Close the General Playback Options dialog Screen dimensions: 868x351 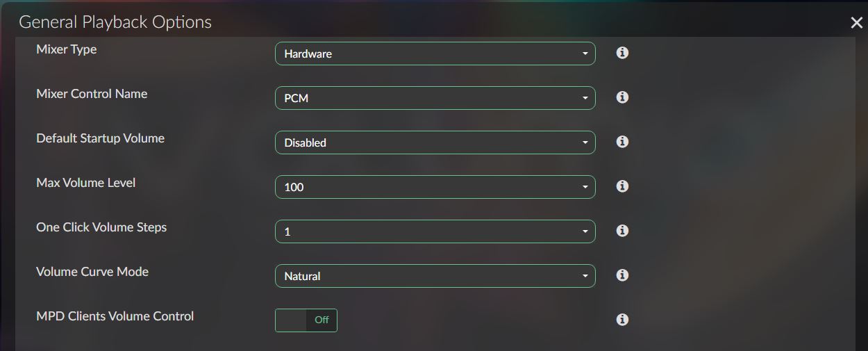[856, 23]
